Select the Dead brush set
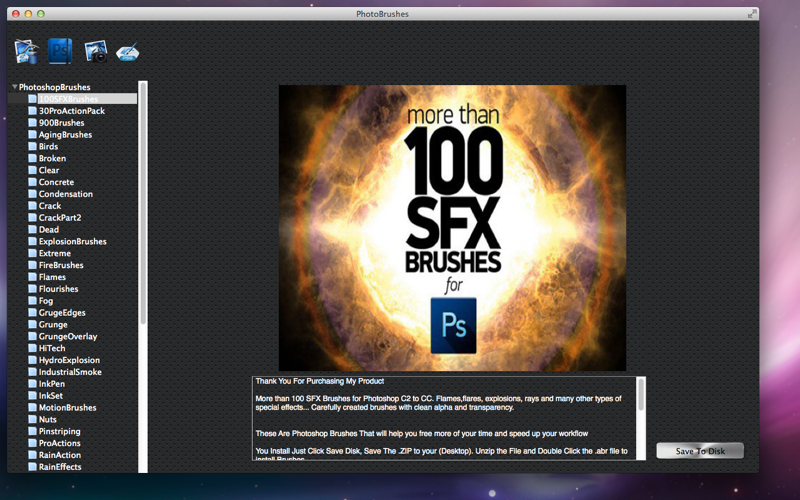Screen dimensions: 800x500 (49, 230)
